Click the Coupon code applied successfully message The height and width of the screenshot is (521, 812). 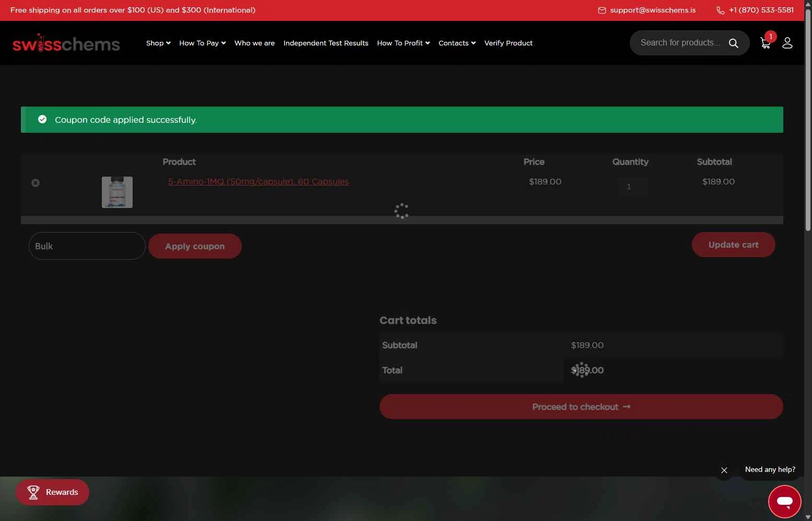click(126, 120)
